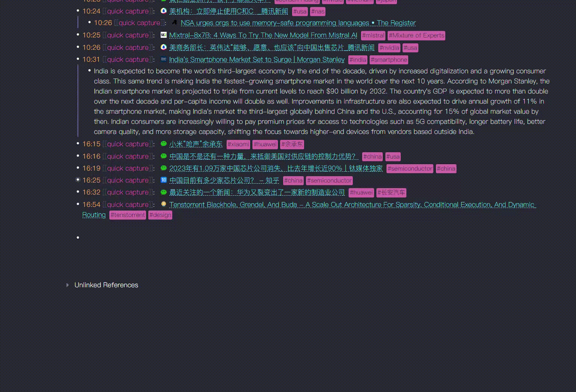This screenshot has height=392, width=576.
Task: Collapse the 10:31 India block via its bullet
Action: point(78,59)
